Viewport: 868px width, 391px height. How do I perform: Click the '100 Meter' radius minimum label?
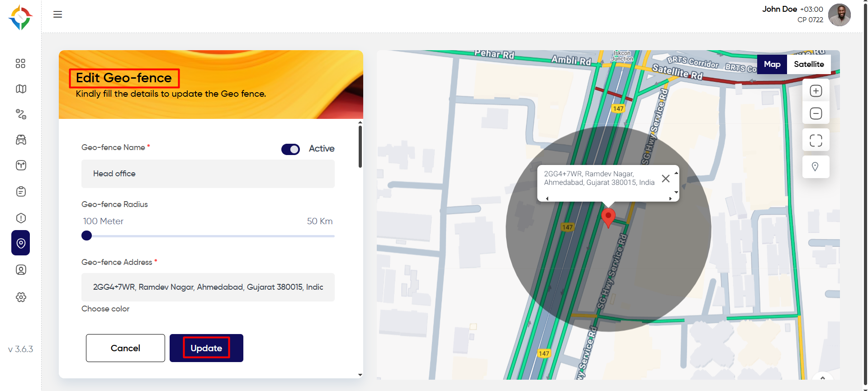pos(103,221)
